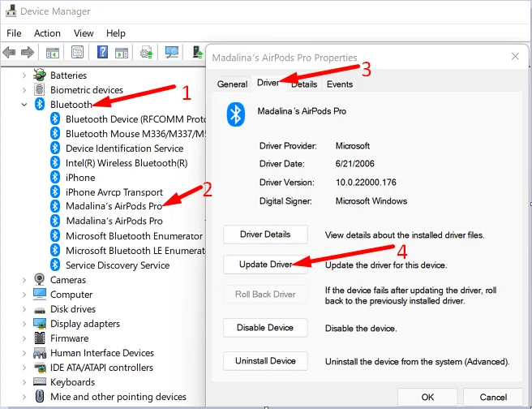
Task: Click the large Bluetooth icon in Properties
Action: click(236, 114)
